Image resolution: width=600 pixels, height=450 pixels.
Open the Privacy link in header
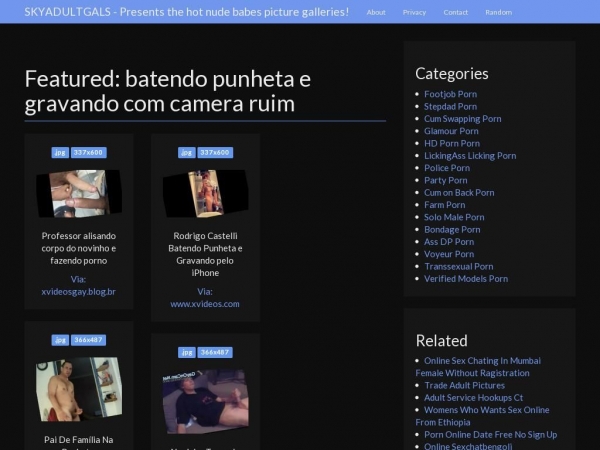tap(414, 12)
